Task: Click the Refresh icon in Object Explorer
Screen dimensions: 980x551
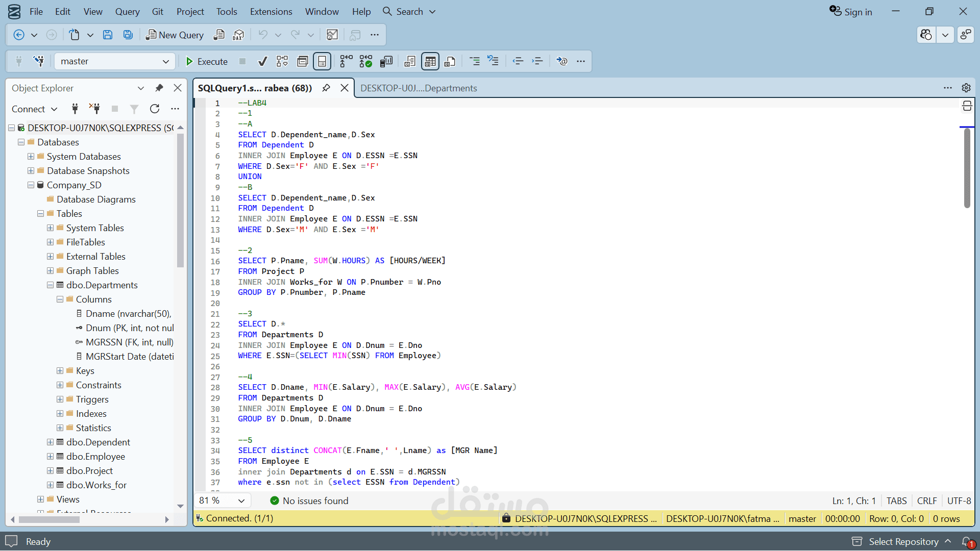Action: [x=155, y=109]
